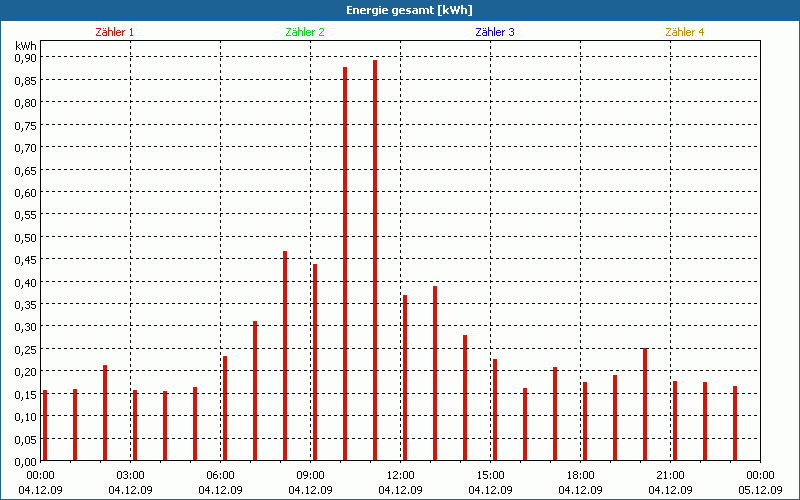
Task: Click the 21:00 time label
Action: [x=670, y=476]
